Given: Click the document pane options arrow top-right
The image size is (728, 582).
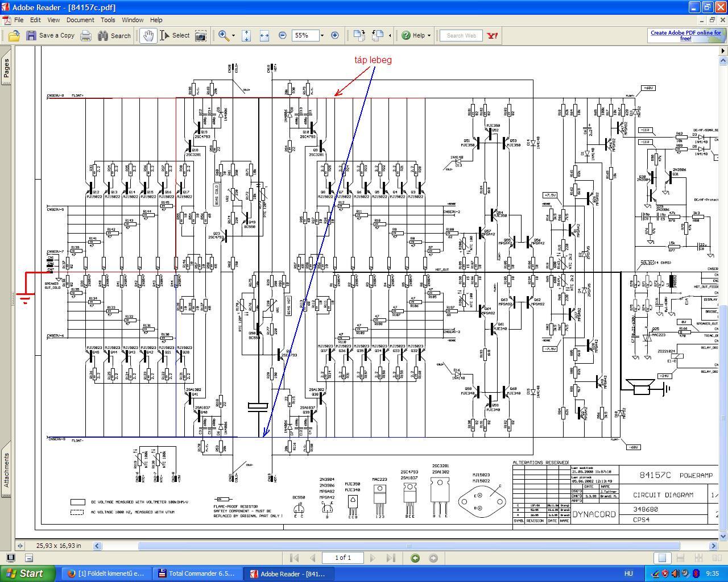Looking at the screenshot, I should pos(723,51).
